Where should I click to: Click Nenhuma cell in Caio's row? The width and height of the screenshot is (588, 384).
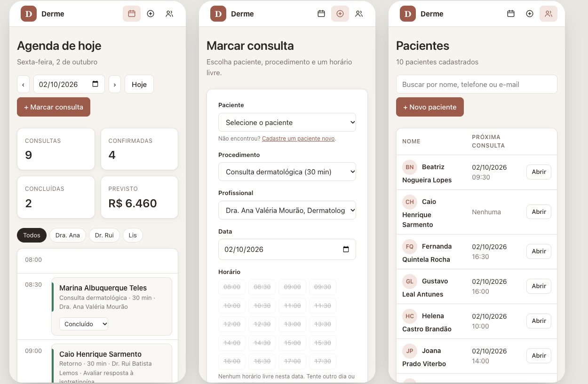[486, 212]
